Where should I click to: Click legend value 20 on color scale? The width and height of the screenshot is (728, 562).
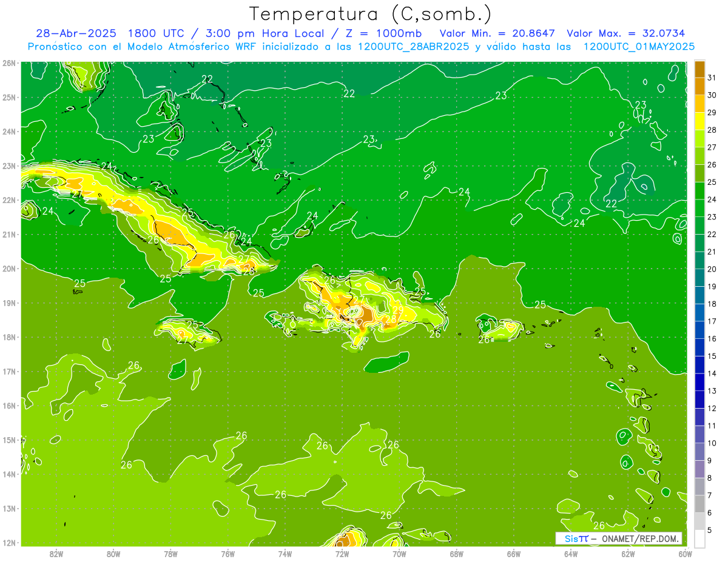point(712,269)
